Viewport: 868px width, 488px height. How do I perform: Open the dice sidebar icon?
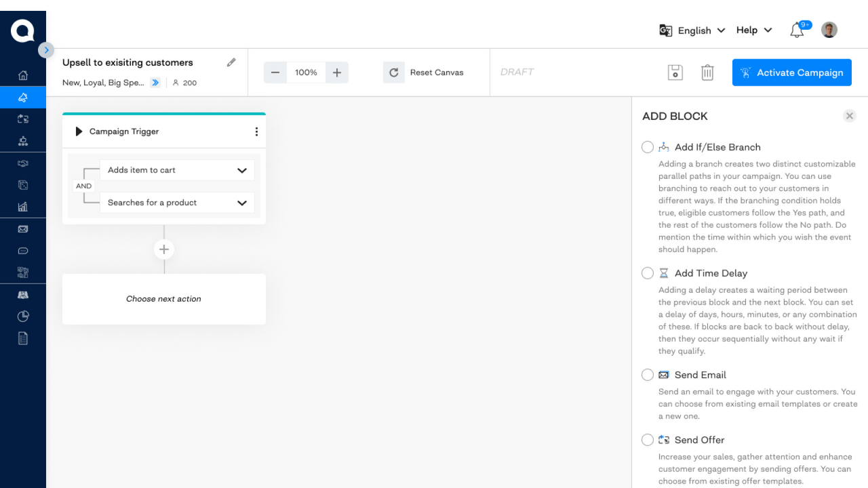click(x=23, y=184)
